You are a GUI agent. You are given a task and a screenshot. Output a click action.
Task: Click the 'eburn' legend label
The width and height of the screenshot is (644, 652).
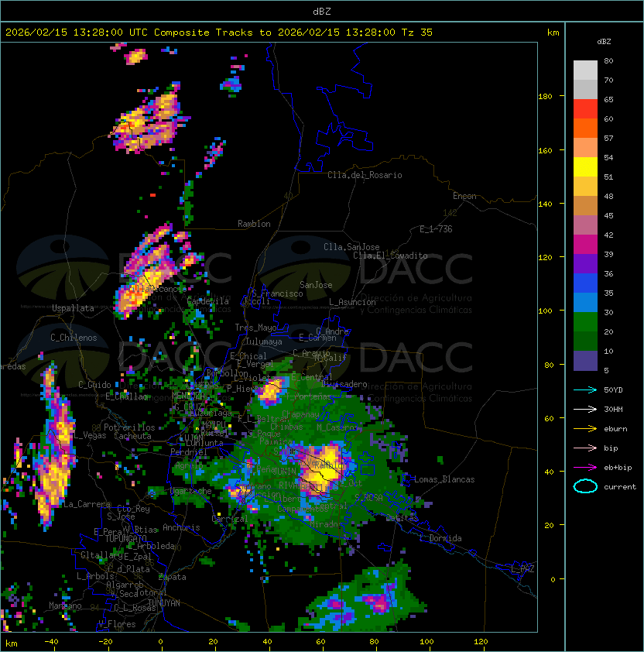pyautogui.click(x=615, y=429)
